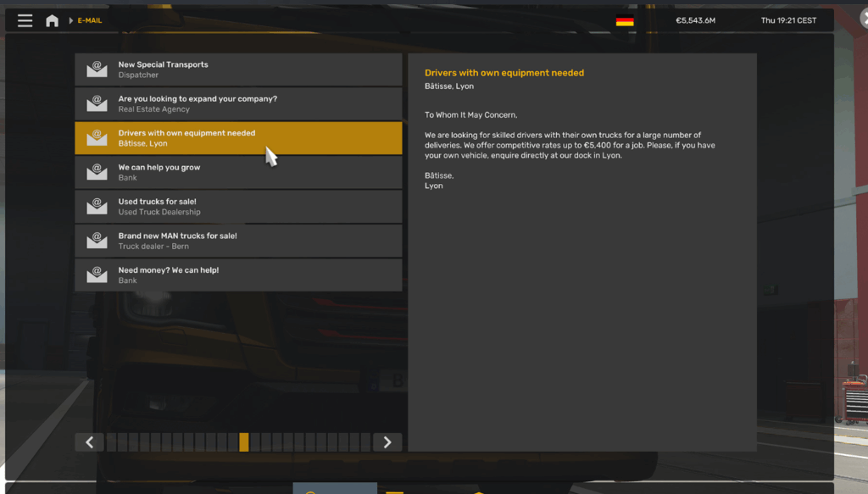
Task: Click envelope icon of We can help you grow
Action: tap(97, 172)
